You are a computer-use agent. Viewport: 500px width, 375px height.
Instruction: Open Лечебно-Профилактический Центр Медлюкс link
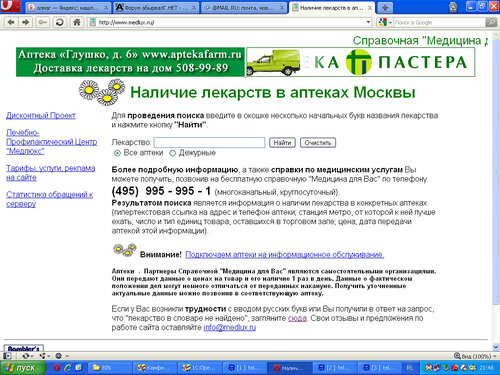click(52, 142)
